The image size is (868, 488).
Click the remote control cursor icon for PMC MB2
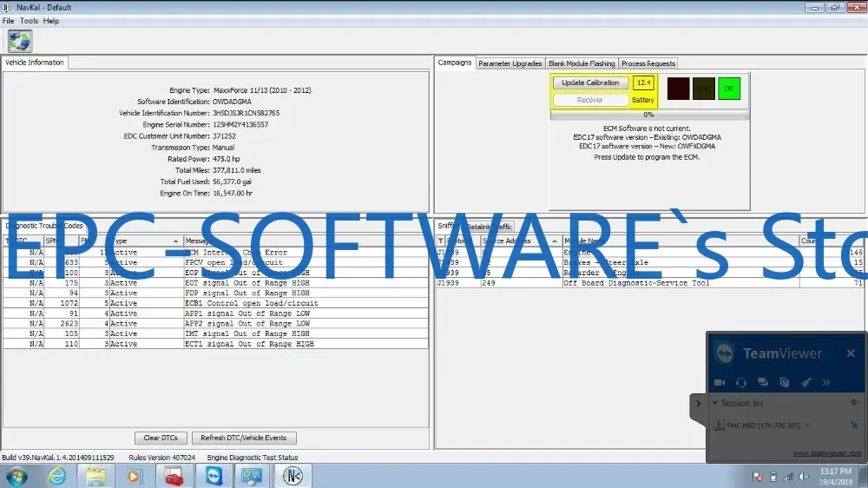854,425
